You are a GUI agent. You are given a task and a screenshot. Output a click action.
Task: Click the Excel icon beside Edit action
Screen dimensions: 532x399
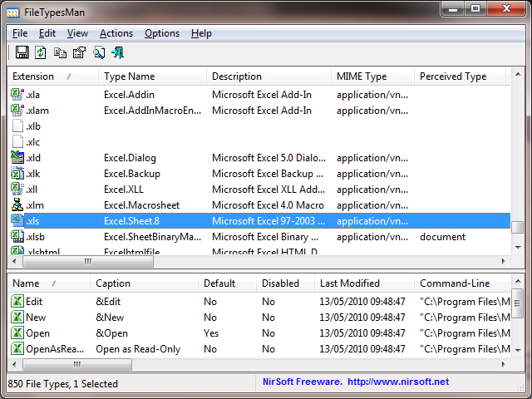17,301
